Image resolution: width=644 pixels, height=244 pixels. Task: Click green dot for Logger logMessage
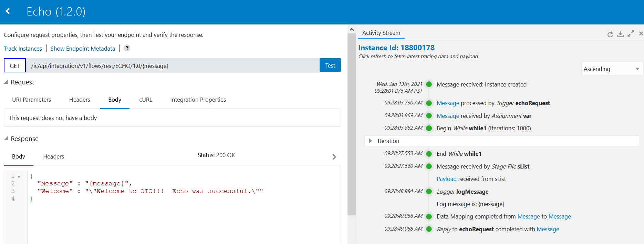429,191
